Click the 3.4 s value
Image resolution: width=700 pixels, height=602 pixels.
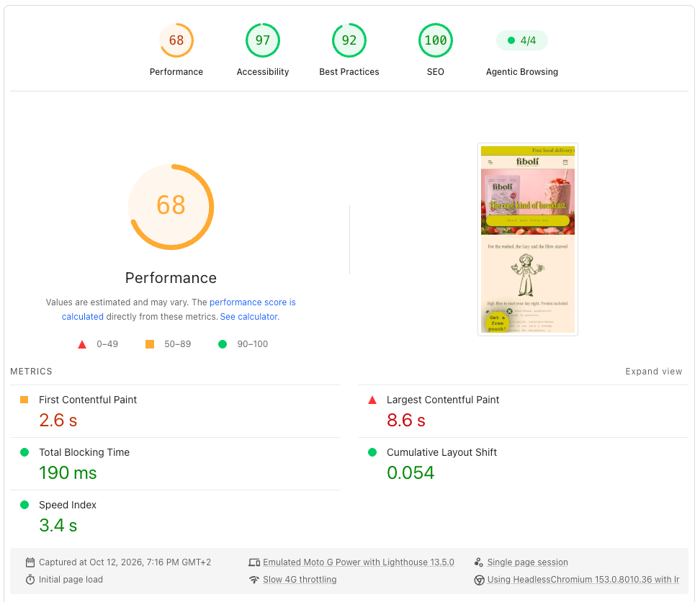click(58, 526)
